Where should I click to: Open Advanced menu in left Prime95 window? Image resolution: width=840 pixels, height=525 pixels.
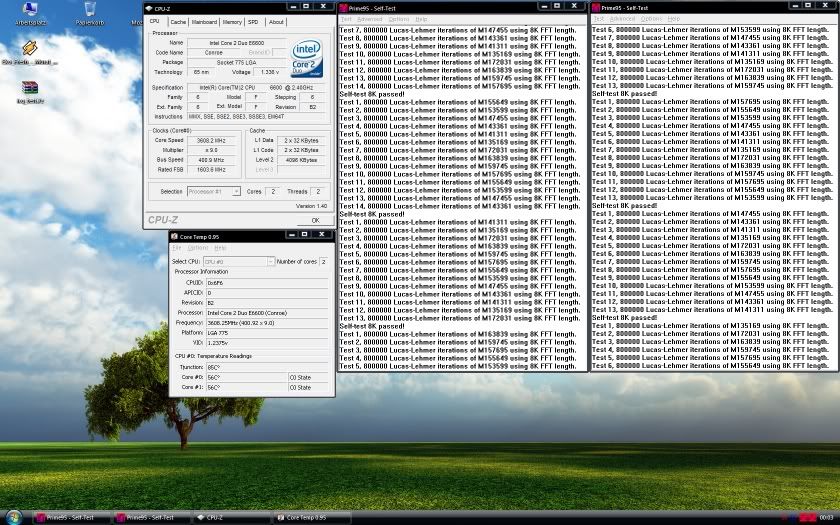(370, 19)
